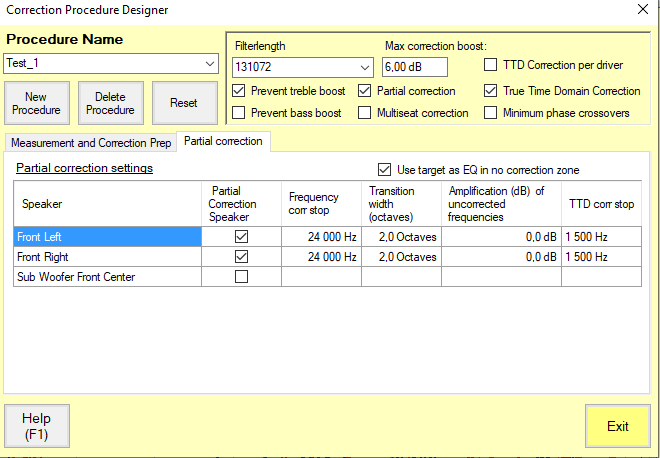Click the yellow Exit button

tap(617, 426)
